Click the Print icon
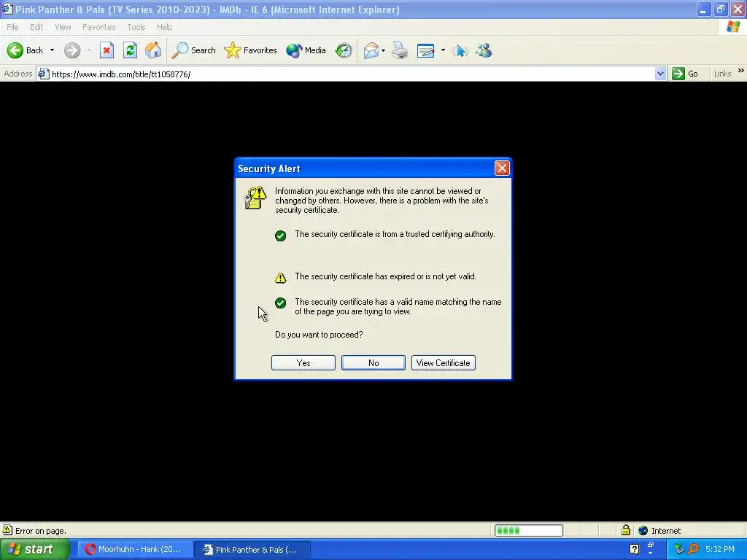The width and height of the screenshot is (747, 560). (x=400, y=50)
